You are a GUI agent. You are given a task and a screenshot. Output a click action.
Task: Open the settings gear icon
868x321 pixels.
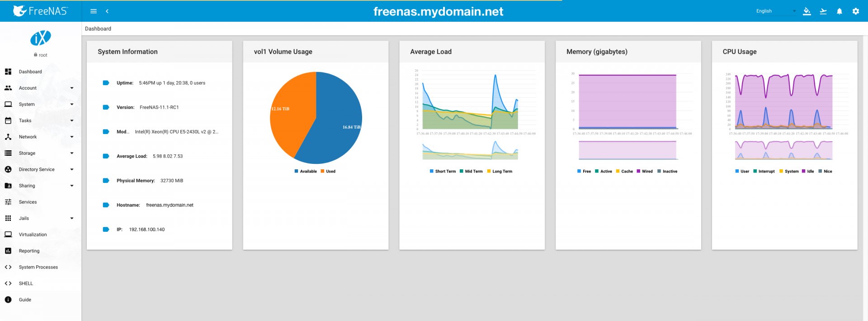(856, 11)
